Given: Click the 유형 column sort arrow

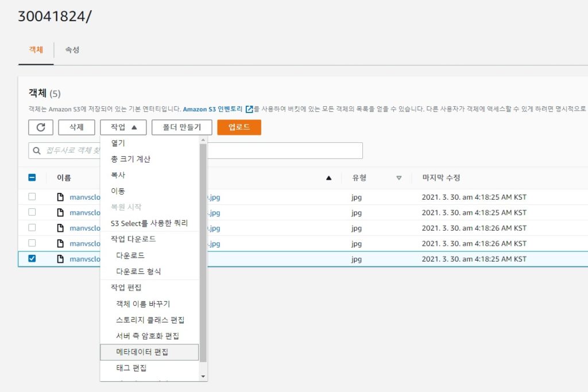Looking at the screenshot, I should pyautogui.click(x=399, y=178).
